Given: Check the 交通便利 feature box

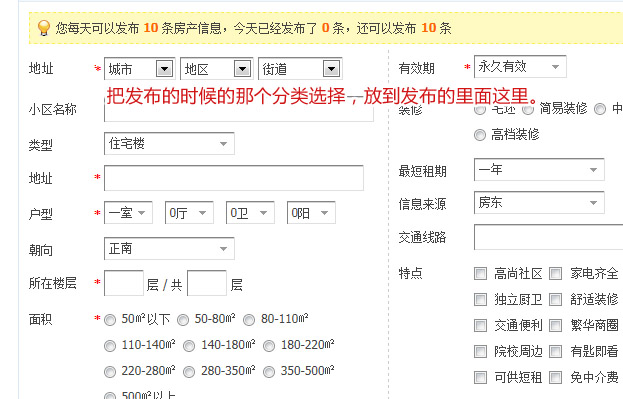Looking at the screenshot, I should click(480, 325).
